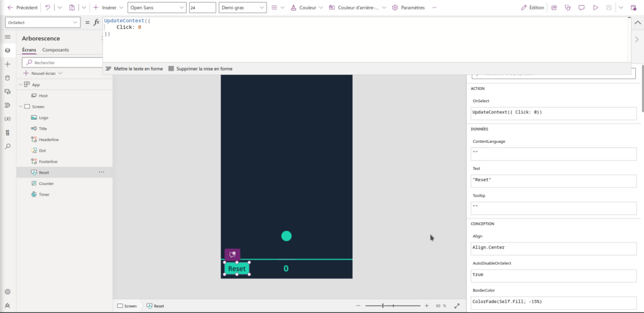Open the undo history dropdown arrow
Image resolution: width=644 pixels, height=313 pixels.
[60, 8]
